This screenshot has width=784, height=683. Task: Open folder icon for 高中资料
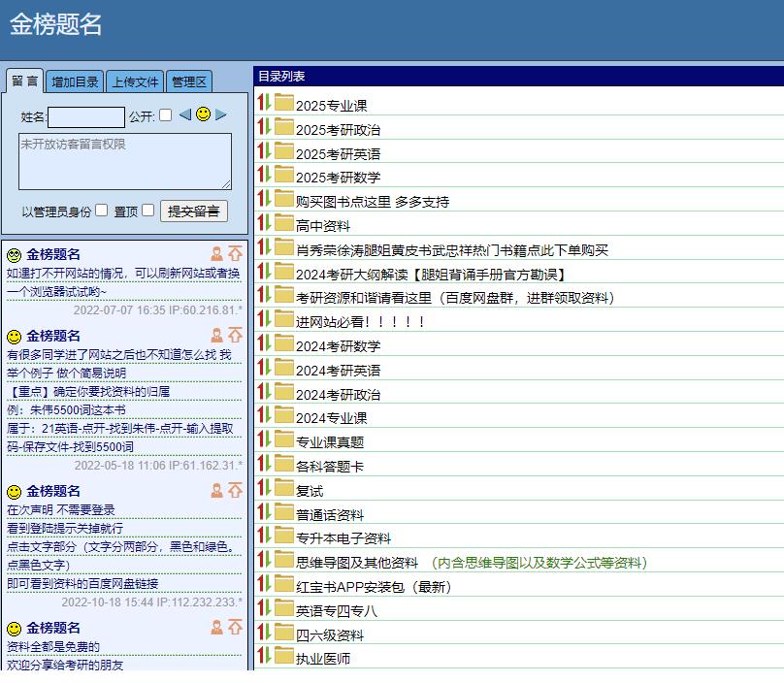pos(283,223)
